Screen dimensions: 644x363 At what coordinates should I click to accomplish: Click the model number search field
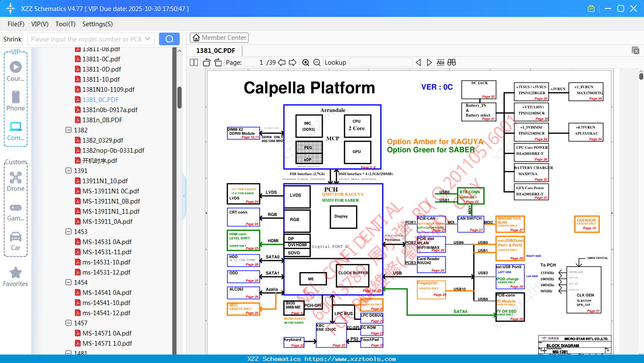click(86, 39)
